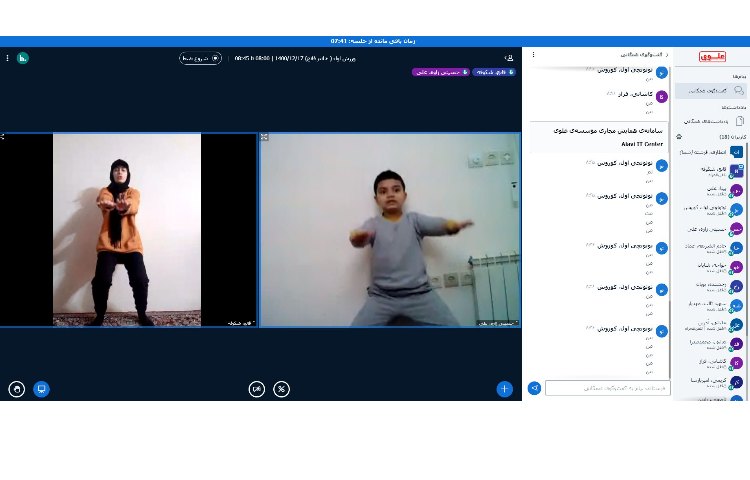This screenshot has width=750, height=480.
Task: Click the send chat message button
Action: (x=534, y=388)
